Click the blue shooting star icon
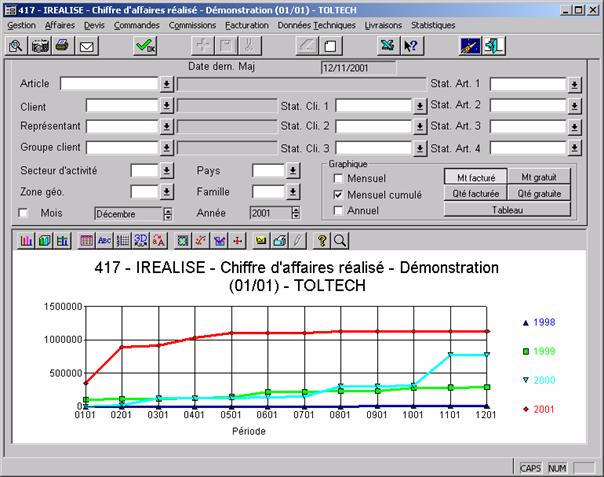Screen dimensions: 604x477 (x=470, y=46)
